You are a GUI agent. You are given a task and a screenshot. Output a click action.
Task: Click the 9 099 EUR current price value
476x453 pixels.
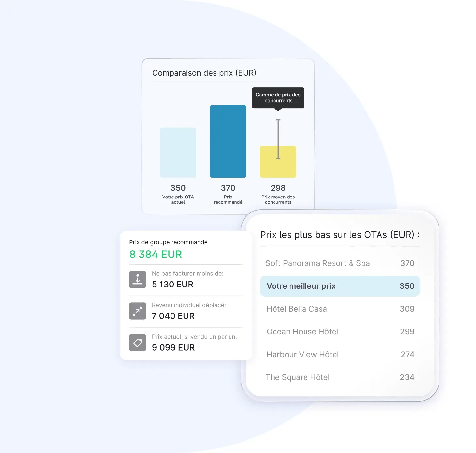click(173, 348)
